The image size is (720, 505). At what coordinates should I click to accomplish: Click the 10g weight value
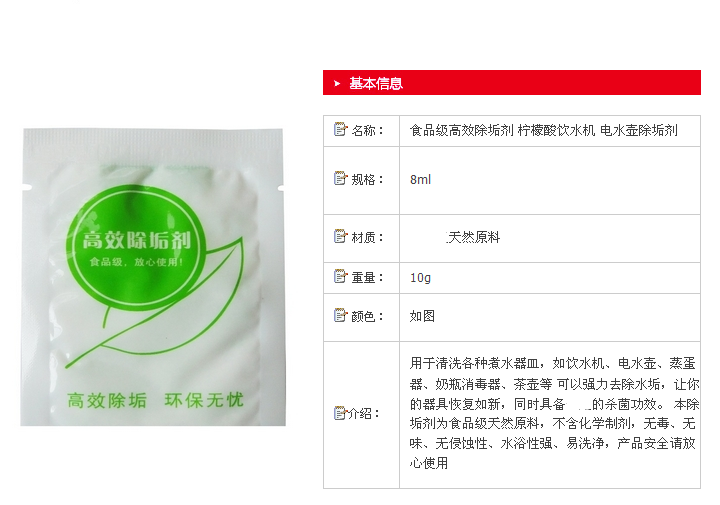point(420,278)
